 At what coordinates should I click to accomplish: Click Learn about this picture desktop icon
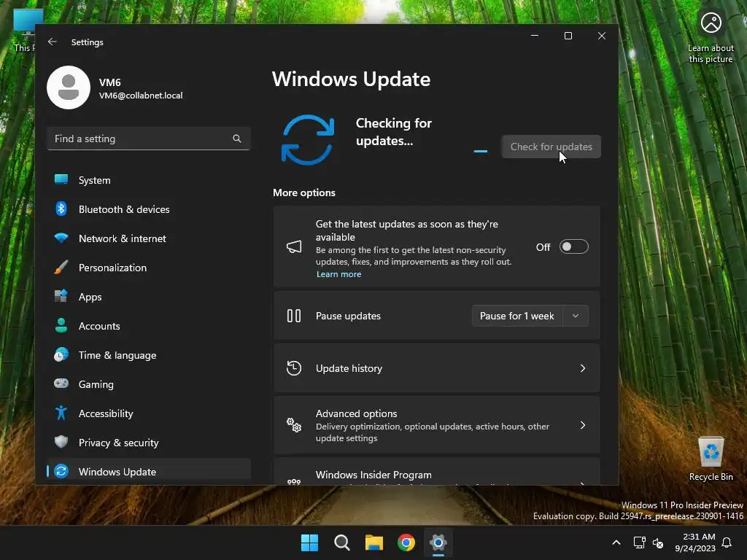pyautogui.click(x=711, y=38)
